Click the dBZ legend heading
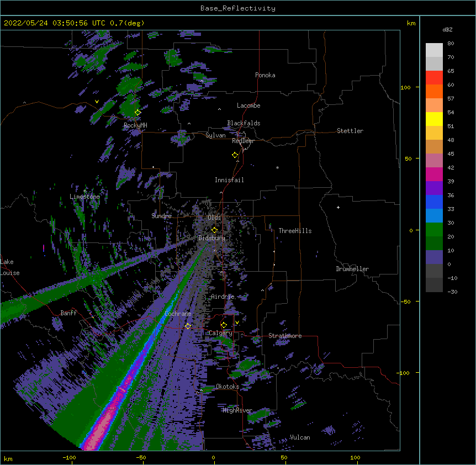 point(447,30)
